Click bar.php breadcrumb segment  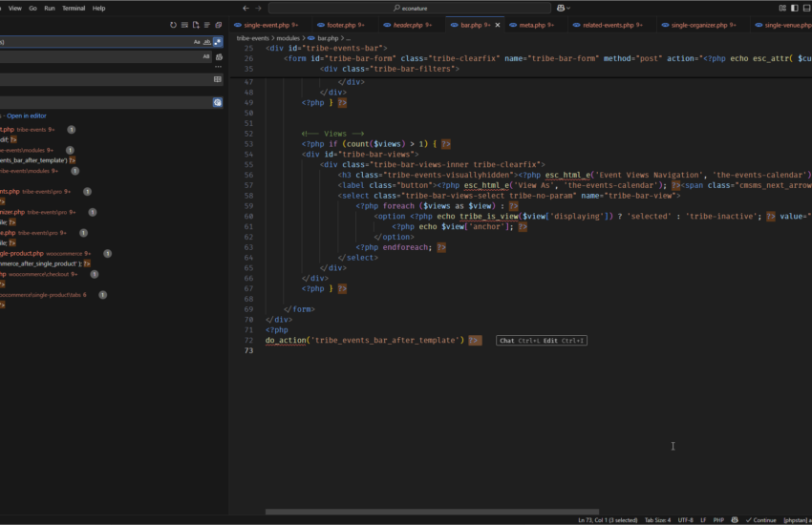click(328, 38)
